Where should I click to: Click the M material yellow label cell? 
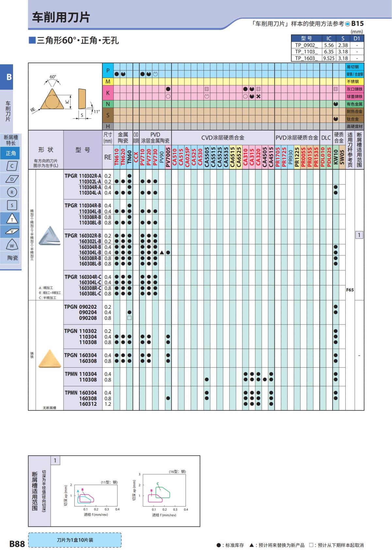108,81
